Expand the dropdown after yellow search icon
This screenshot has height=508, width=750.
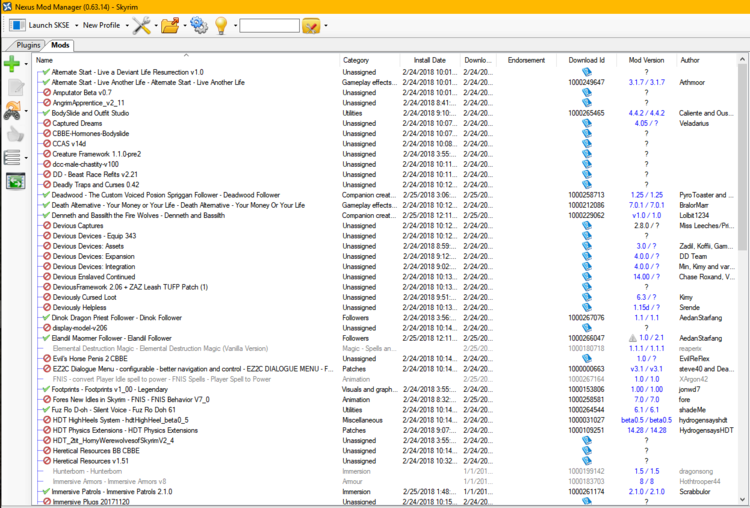(x=326, y=25)
